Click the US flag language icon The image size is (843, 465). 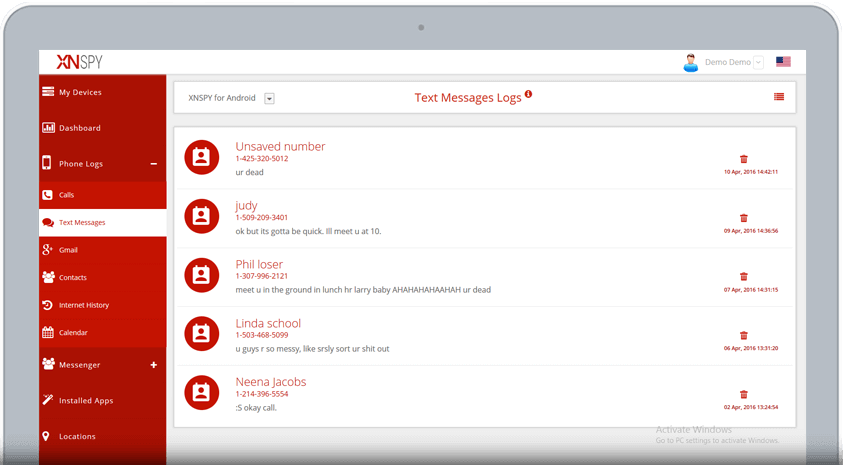(x=783, y=62)
